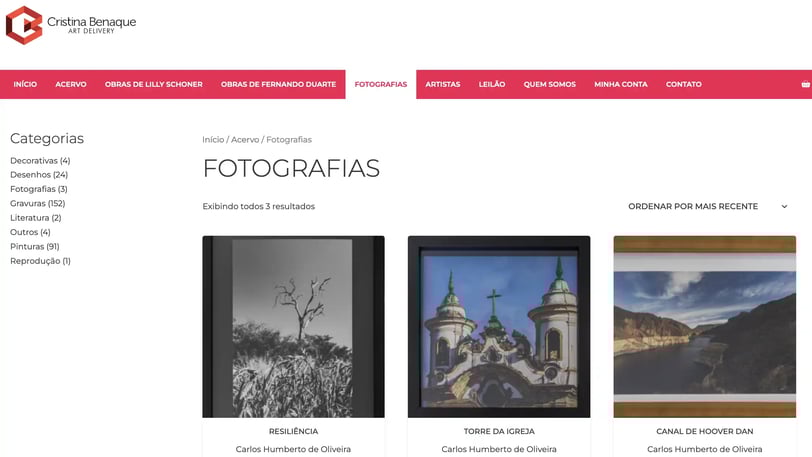Click the TORRE DA IGREJA product title
This screenshot has width=812, height=457.
click(499, 431)
